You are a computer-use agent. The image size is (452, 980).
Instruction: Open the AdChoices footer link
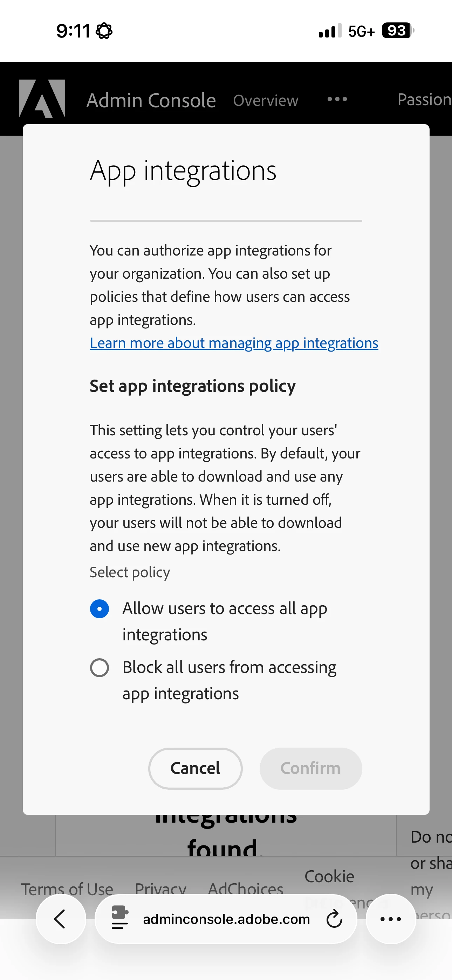(x=245, y=890)
